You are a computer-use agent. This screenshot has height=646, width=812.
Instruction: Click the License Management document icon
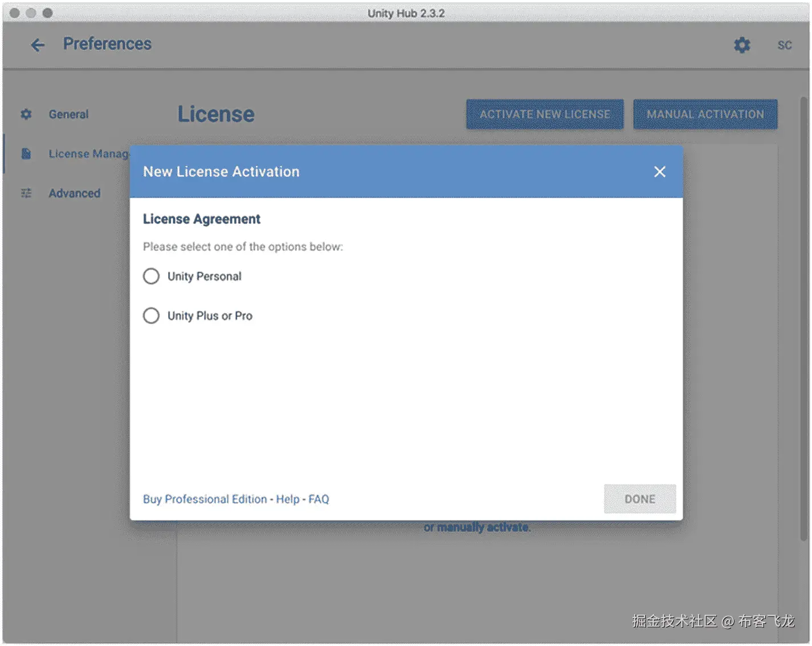(26, 154)
